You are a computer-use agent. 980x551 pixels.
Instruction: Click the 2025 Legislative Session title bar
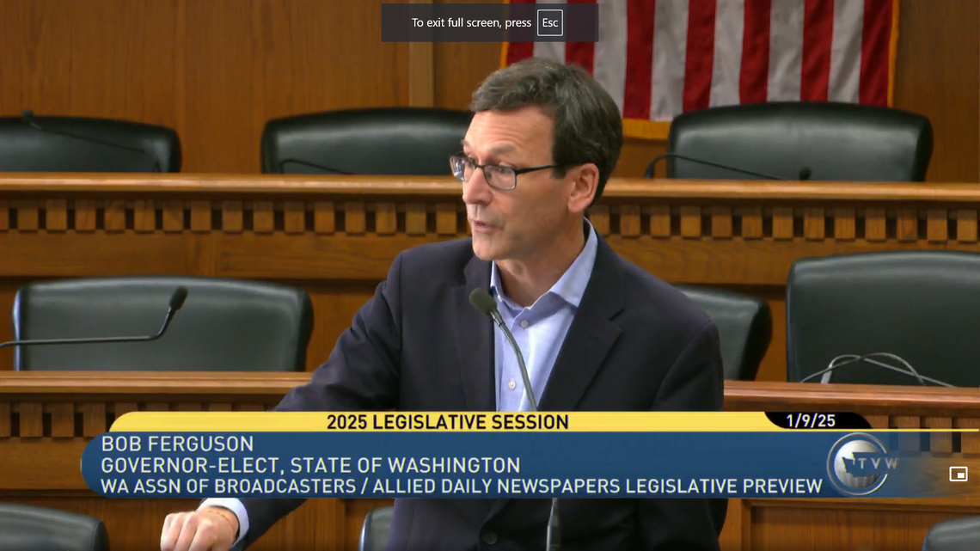point(446,422)
